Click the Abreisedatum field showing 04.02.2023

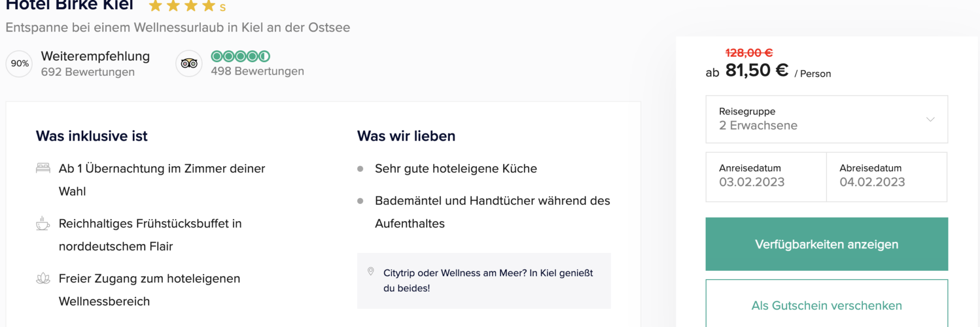pos(886,177)
